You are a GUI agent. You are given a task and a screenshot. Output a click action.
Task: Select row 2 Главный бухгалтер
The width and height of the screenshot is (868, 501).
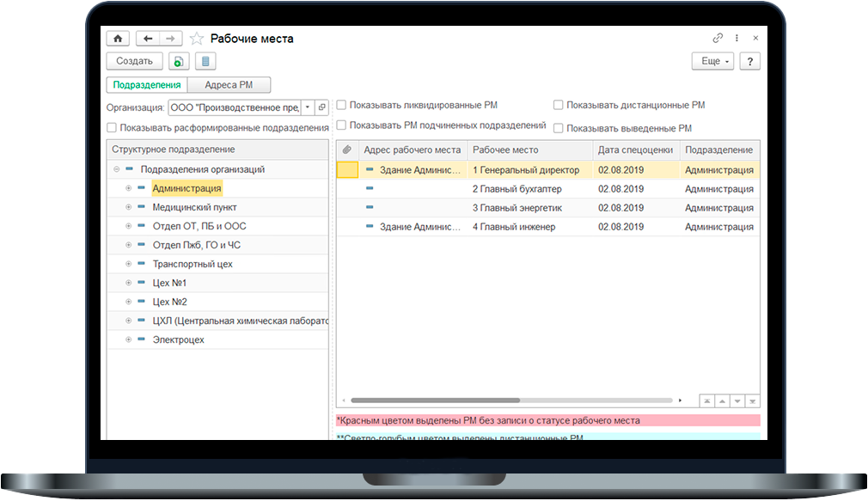point(548,189)
